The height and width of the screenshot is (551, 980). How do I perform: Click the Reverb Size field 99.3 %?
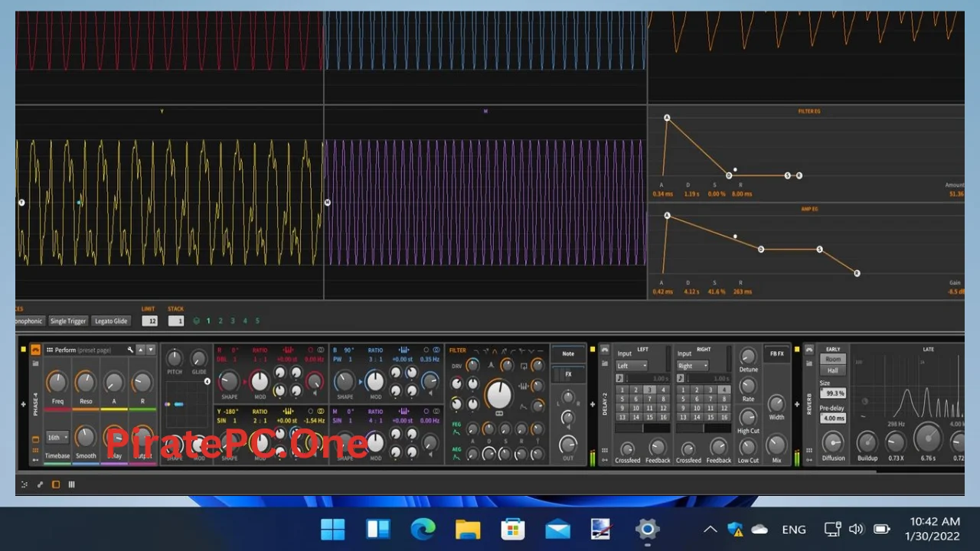833,393
